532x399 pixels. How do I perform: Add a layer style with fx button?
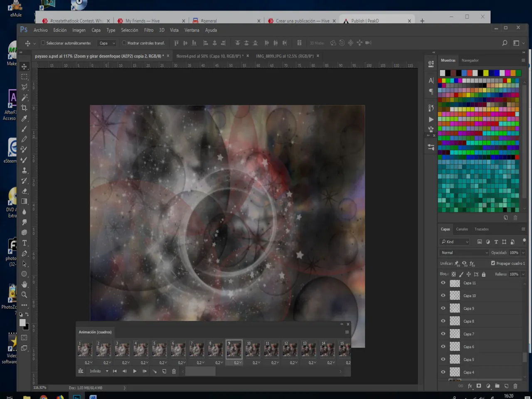pyautogui.click(x=470, y=386)
